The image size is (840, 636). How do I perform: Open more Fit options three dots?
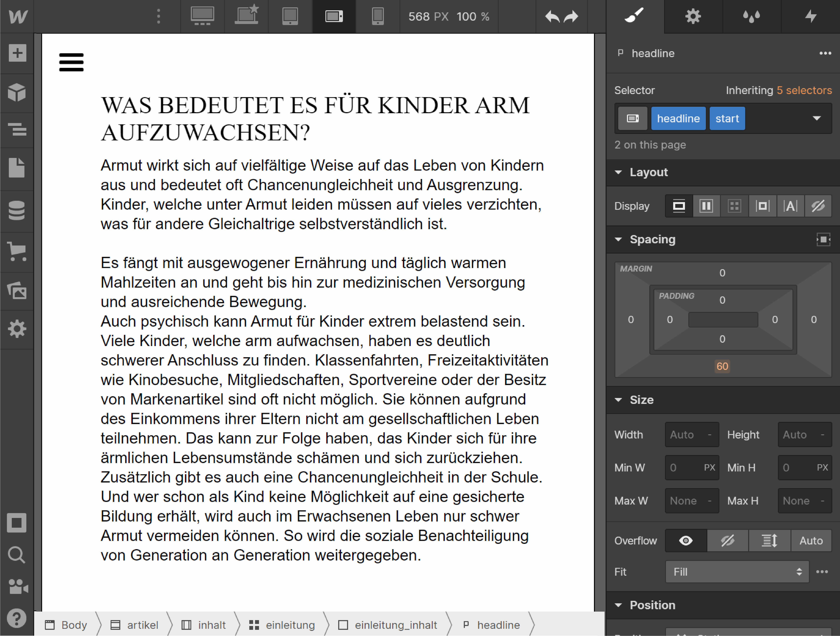[822, 572]
